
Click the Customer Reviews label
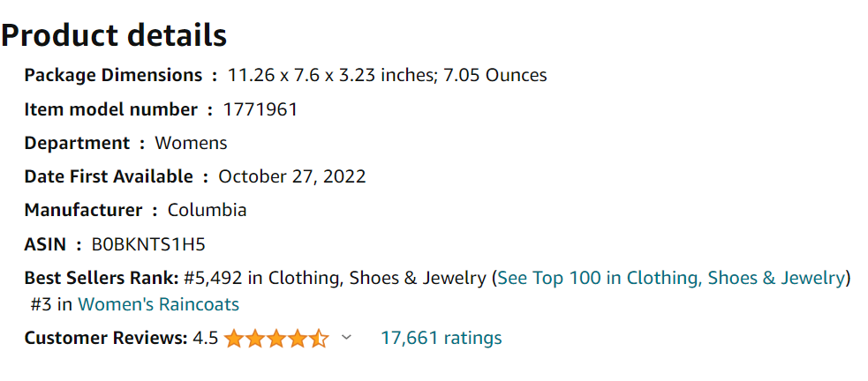106,338
